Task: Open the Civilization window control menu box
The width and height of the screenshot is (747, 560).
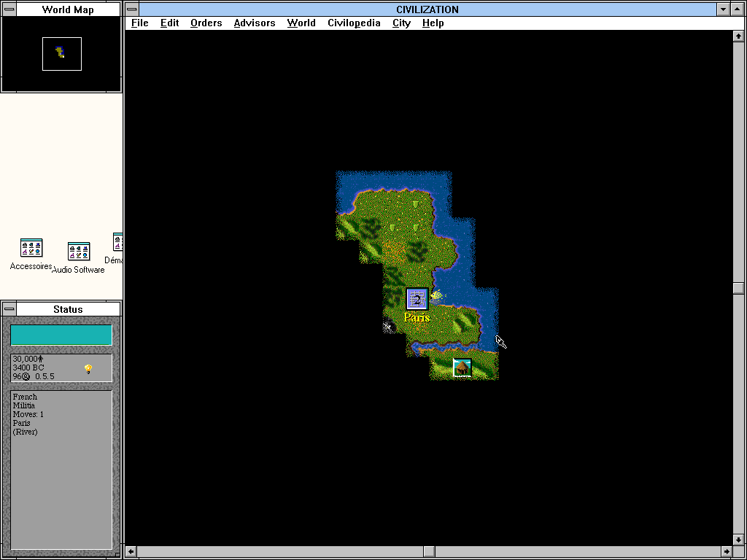Action: 132,9
